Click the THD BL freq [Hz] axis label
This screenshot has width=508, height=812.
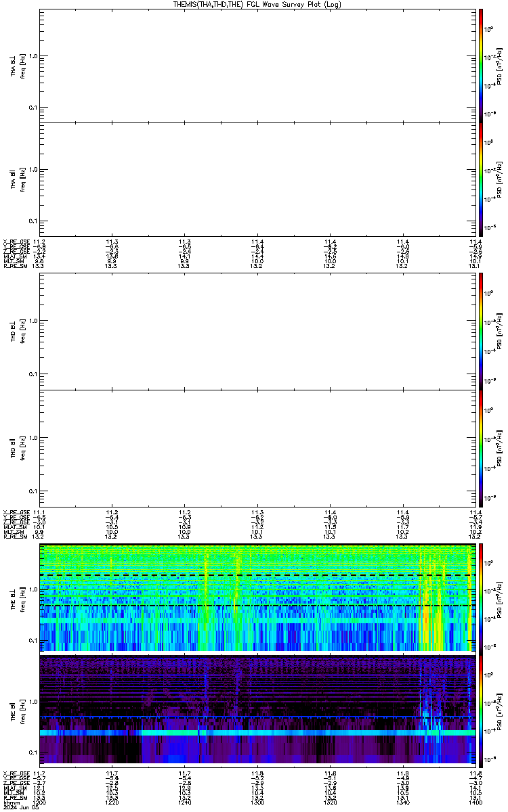(23, 332)
